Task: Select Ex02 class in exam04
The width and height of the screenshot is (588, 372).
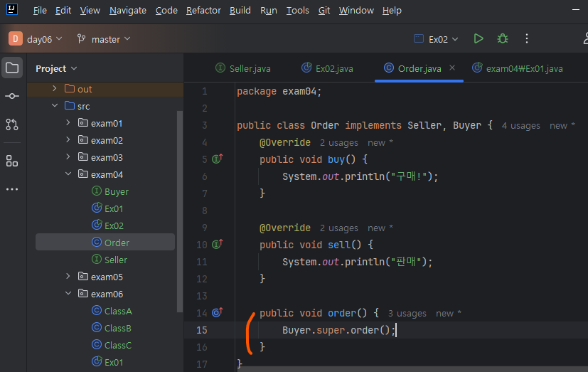Action: coord(107,225)
